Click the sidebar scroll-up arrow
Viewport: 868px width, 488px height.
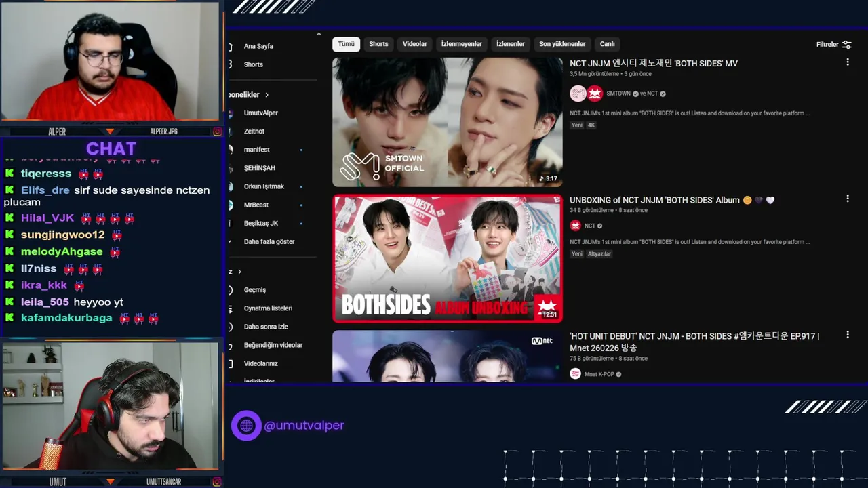click(319, 34)
